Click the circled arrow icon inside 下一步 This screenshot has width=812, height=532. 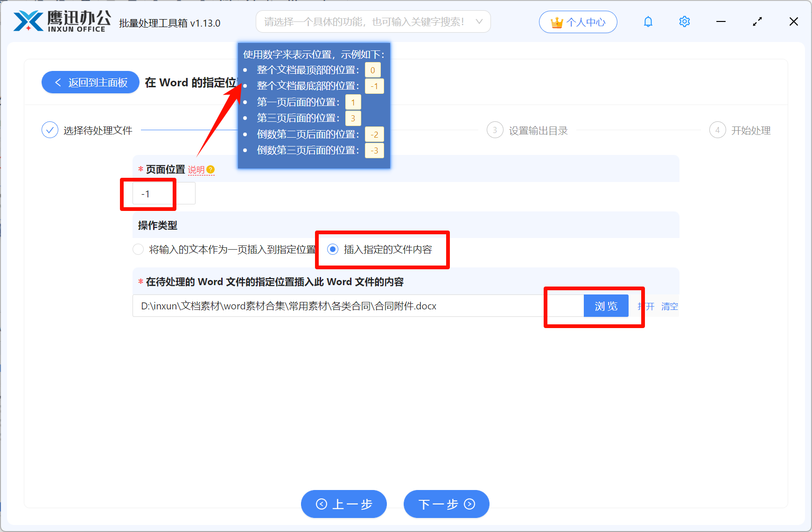(x=469, y=504)
